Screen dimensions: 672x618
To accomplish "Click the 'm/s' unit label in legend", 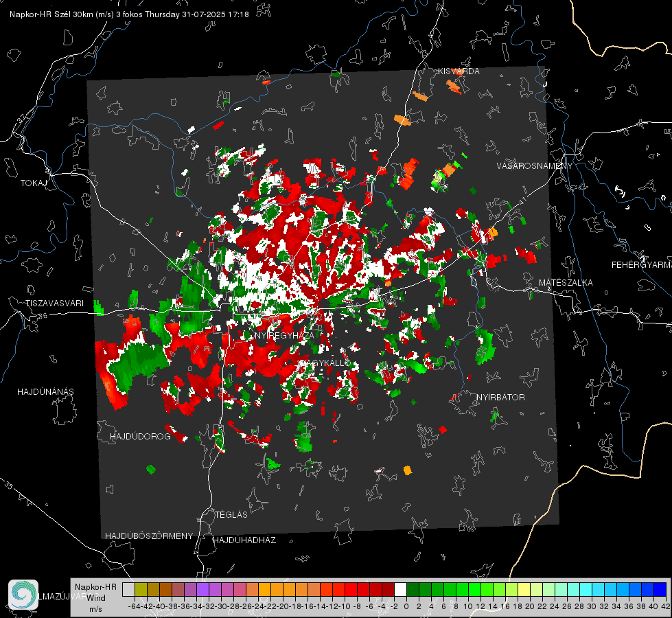I will coord(95,609).
